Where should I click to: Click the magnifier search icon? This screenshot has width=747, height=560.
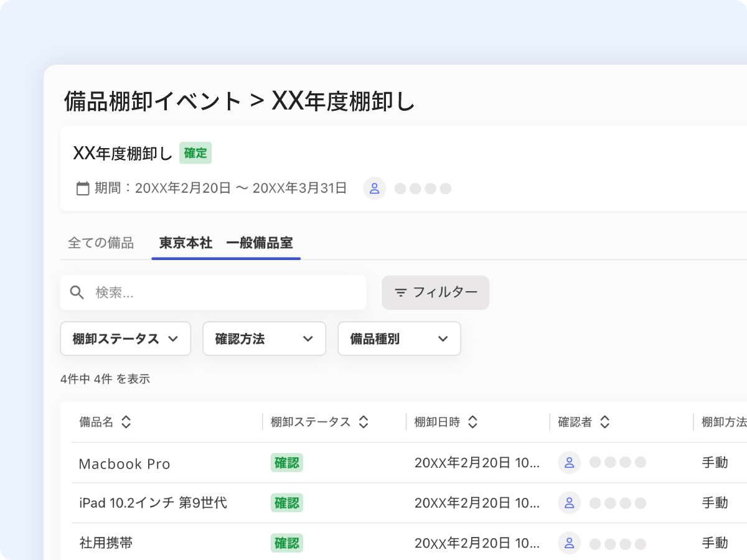[x=77, y=292]
